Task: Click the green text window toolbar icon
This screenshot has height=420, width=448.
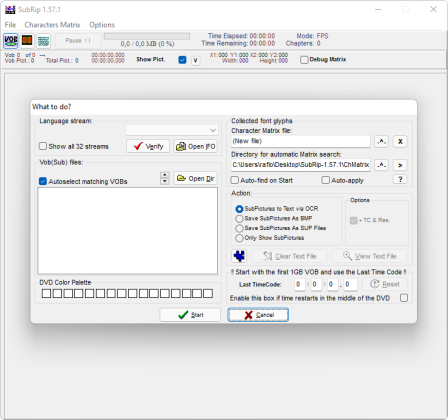Action: (43, 41)
